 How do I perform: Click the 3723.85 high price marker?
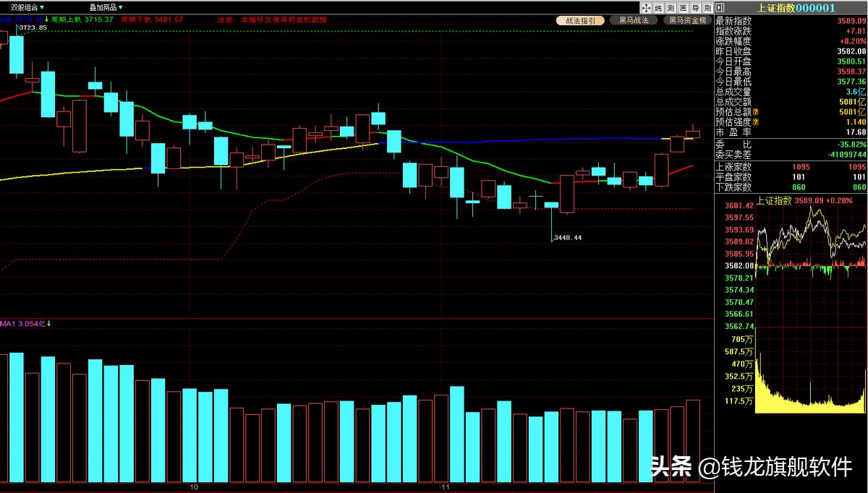pos(33,27)
